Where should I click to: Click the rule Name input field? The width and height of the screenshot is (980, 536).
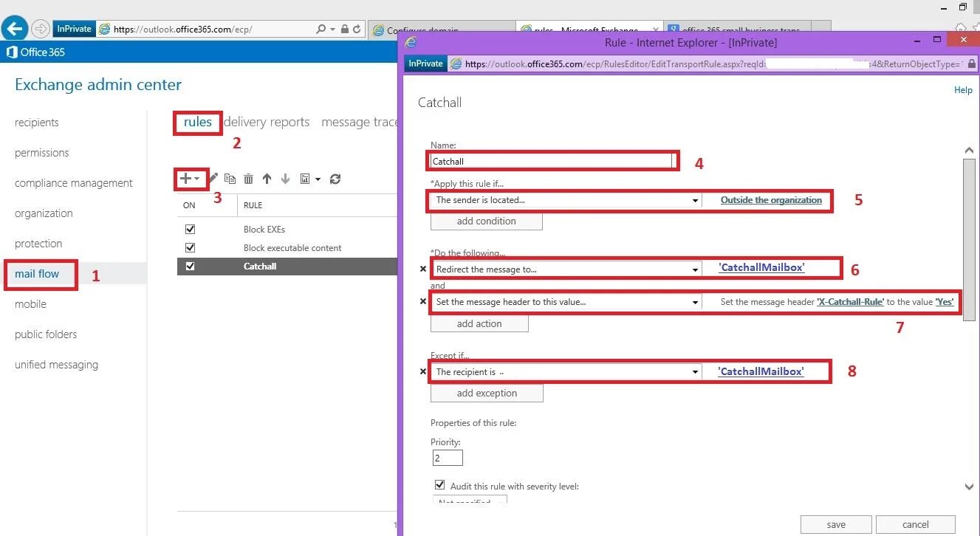tap(552, 161)
